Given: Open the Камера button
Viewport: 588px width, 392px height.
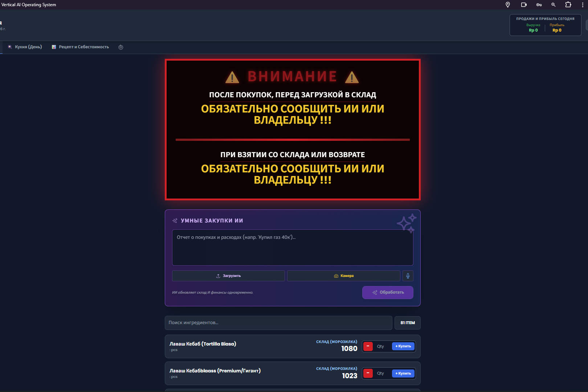Looking at the screenshot, I should coord(344,276).
